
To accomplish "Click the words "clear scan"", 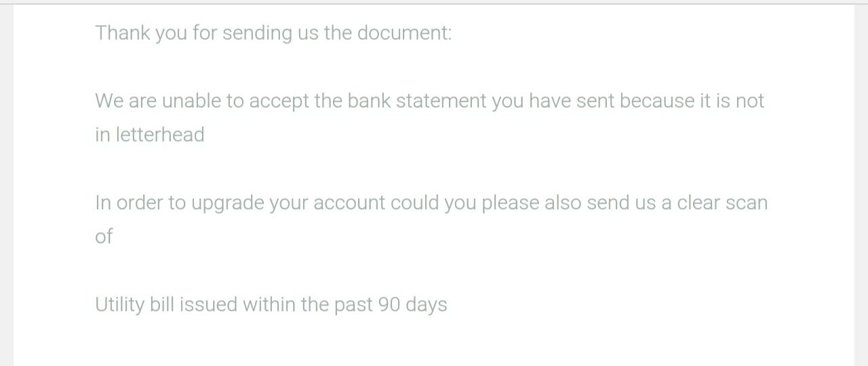I will [722, 202].
